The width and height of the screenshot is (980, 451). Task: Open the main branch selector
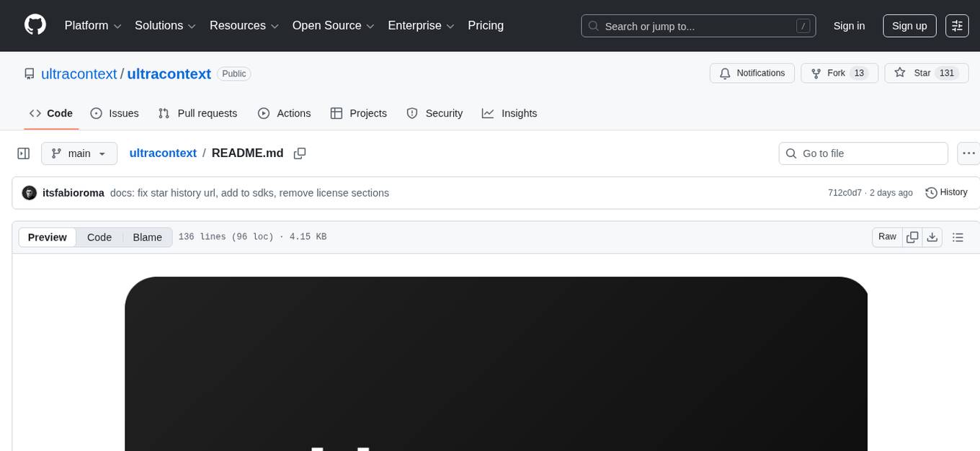click(79, 153)
